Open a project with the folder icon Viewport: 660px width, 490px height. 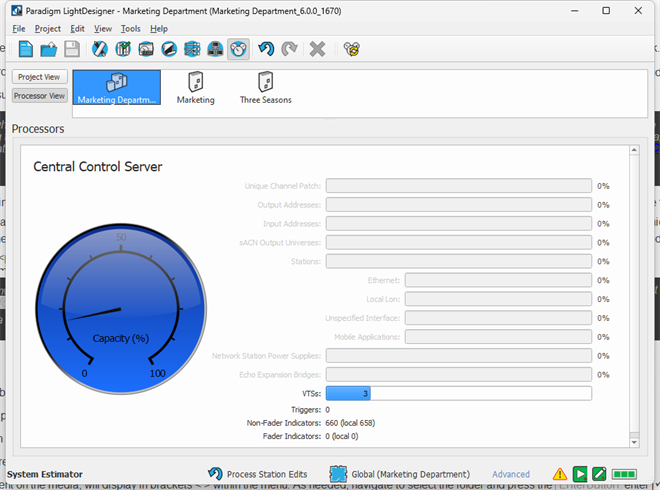pyautogui.click(x=49, y=49)
